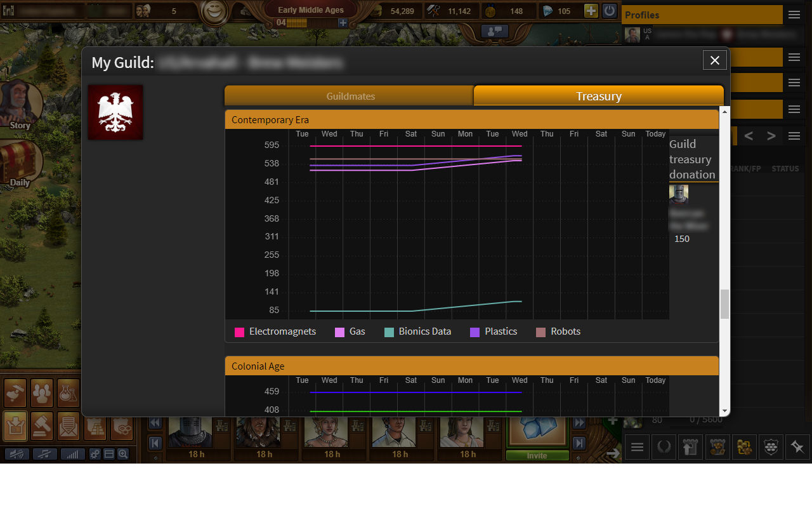Screen dimensions: 812x508
Task: Open the research flask menu icon
Action: click(x=69, y=394)
